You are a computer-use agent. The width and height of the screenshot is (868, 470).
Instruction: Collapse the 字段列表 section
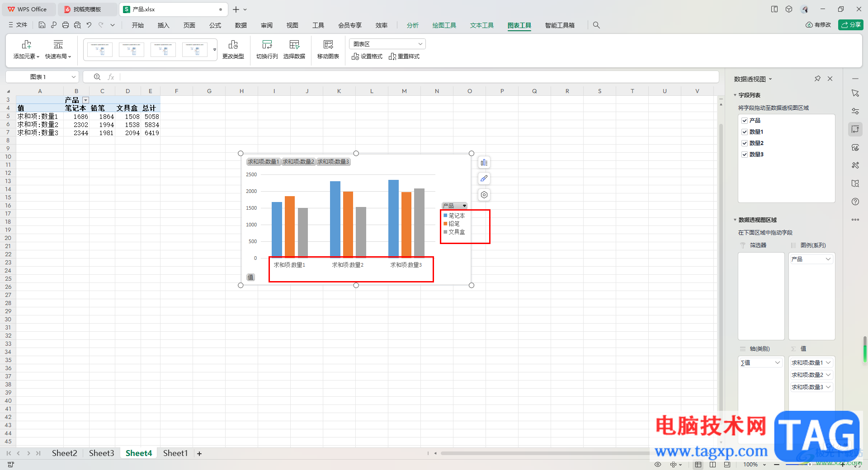click(x=735, y=95)
